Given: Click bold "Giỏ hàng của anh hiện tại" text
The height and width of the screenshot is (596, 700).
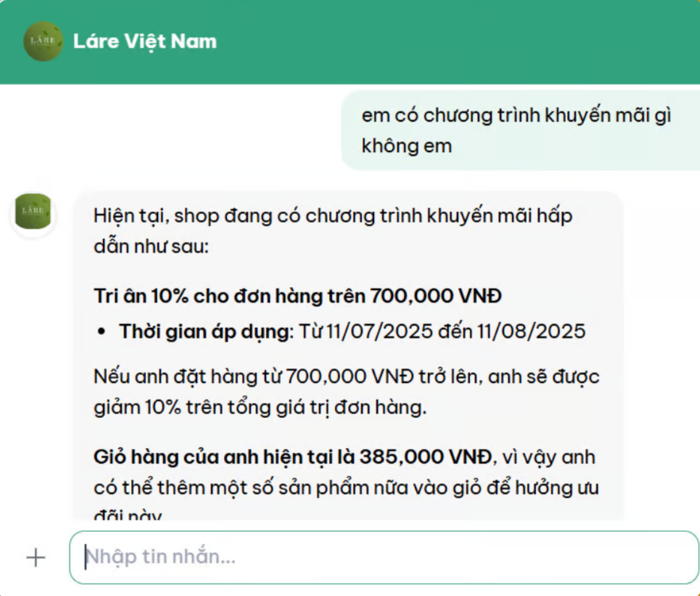Looking at the screenshot, I should pyautogui.click(x=224, y=457).
